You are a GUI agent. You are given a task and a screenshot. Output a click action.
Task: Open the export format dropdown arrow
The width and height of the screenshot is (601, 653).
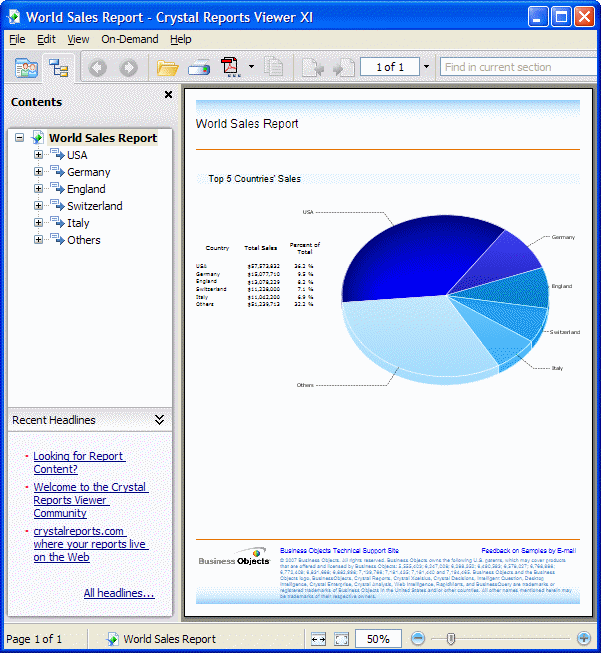click(251, 67)
